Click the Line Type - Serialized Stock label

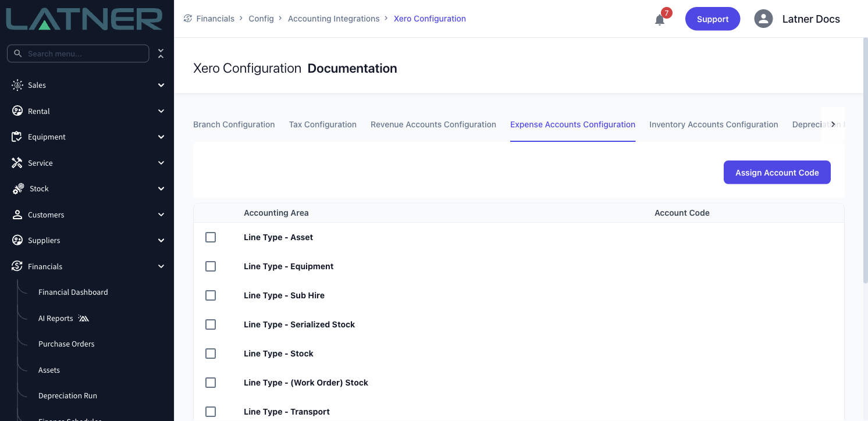pyautogui.click(x=299, y=324)
